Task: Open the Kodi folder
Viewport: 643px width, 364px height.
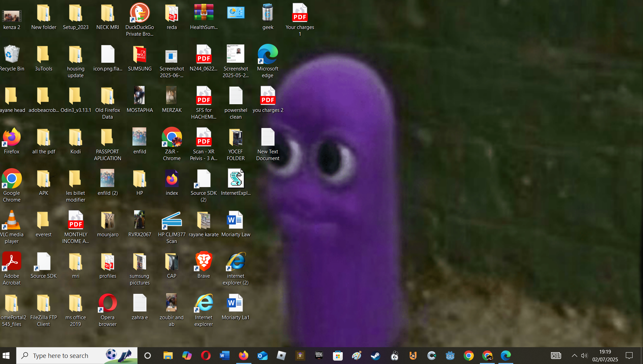Action: pos(75,141)
